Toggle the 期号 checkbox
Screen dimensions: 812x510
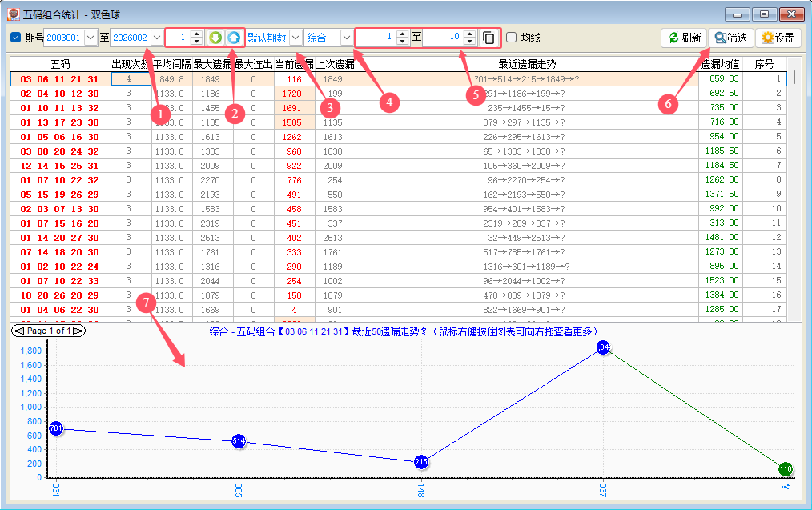click(x=16, y=38)
